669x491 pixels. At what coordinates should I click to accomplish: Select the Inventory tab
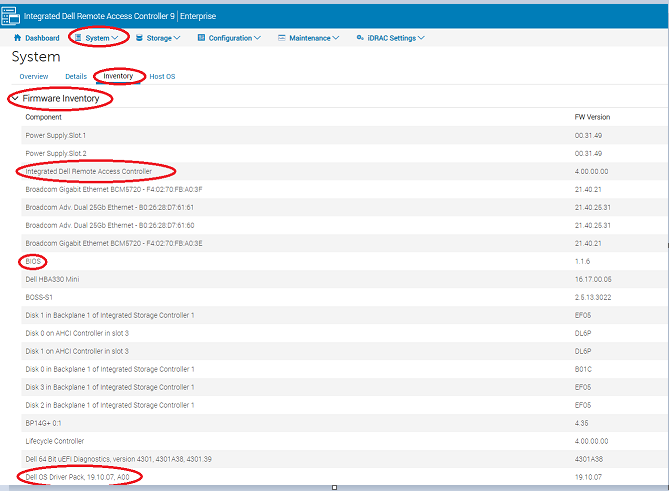pos(118,76)
